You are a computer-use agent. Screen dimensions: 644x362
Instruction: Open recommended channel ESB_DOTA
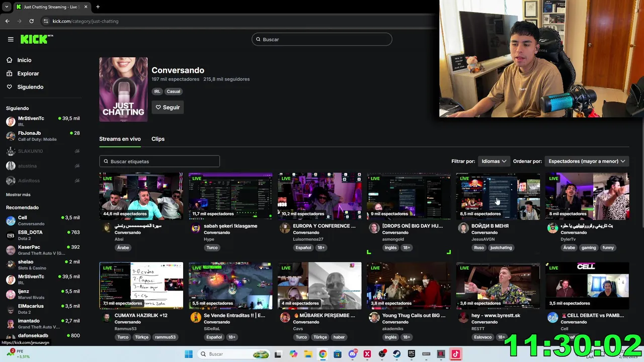(43, 235)
